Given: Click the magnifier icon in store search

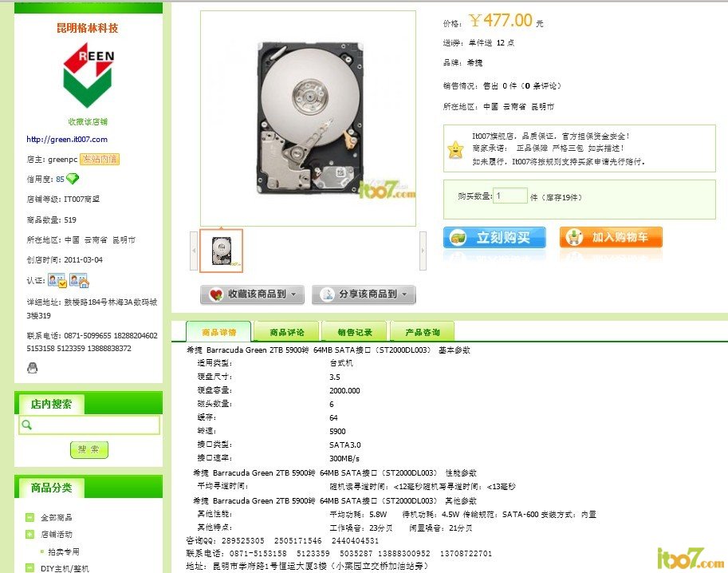Looking at the screenshot, I should (x=27, y=425).
